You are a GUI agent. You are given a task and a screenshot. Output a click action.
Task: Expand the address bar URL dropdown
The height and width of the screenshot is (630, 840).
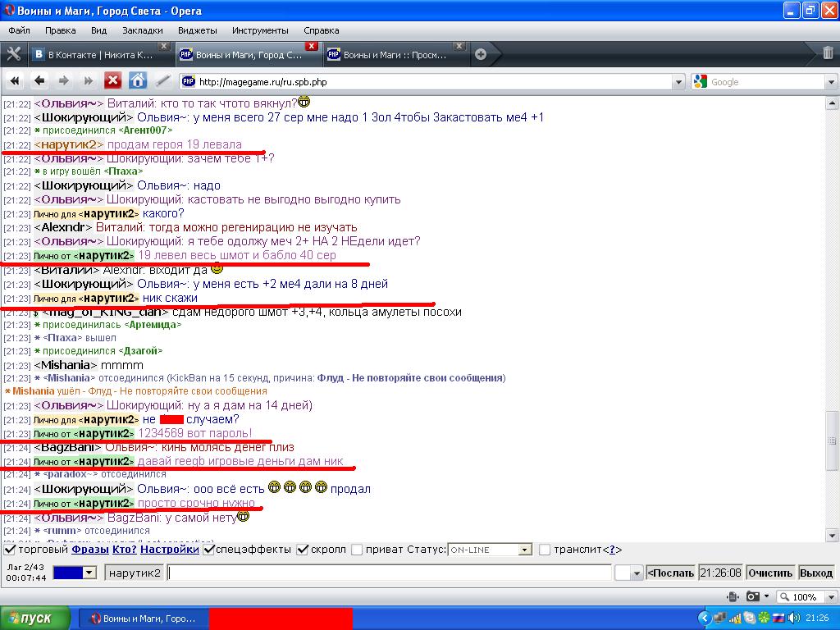click(678, 82)
